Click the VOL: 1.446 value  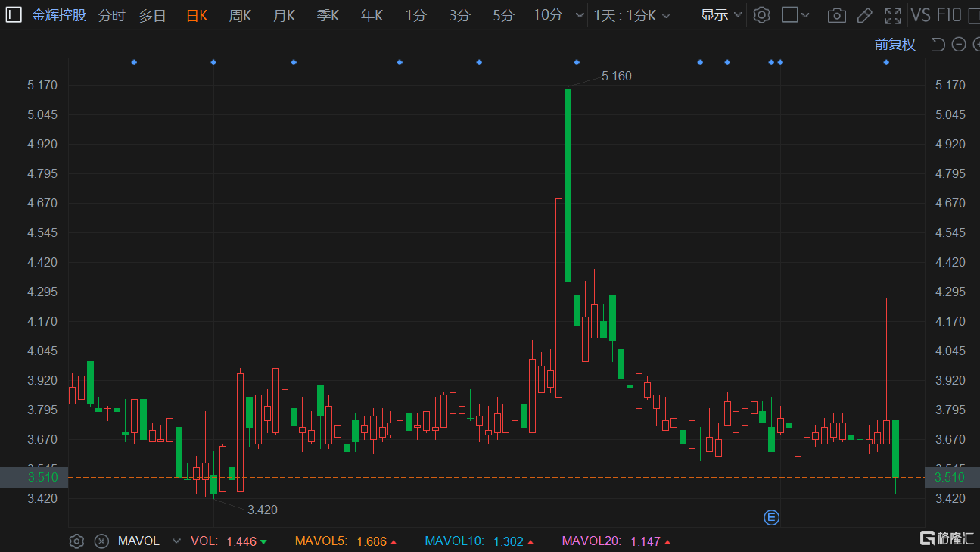coord(241,541)
